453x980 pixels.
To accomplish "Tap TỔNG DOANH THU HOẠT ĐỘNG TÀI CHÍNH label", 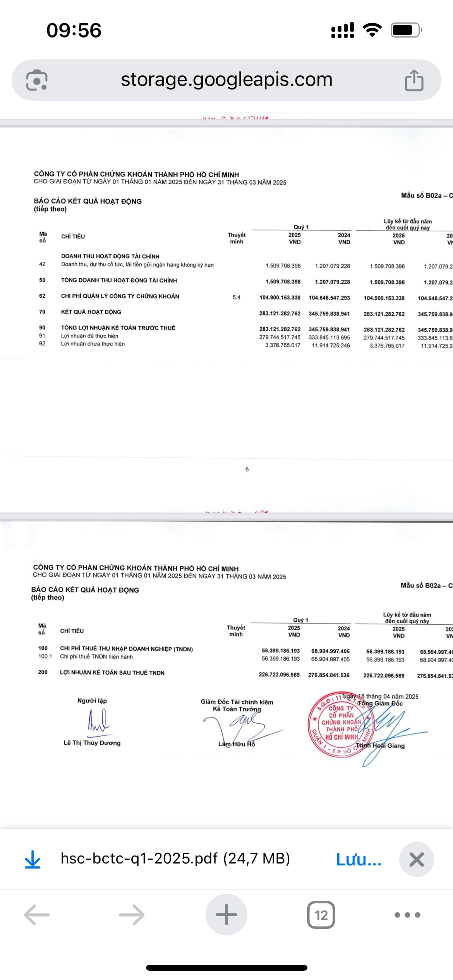I will [119, 280].
